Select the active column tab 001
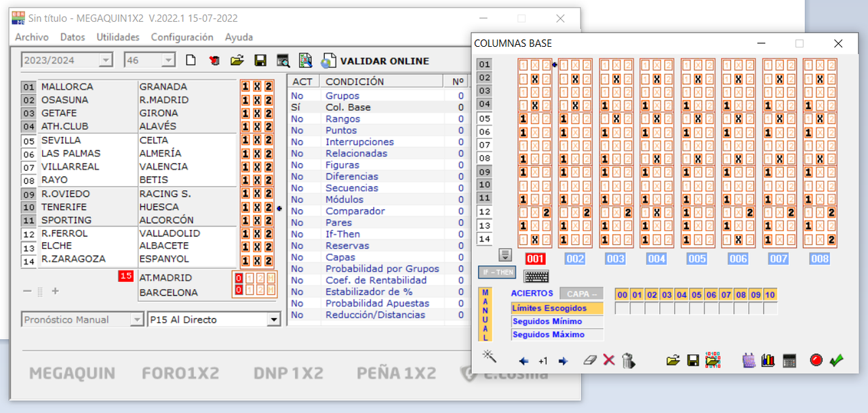 click(x=535, y=259)
